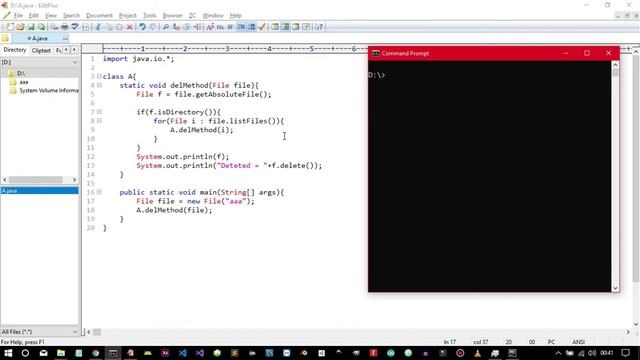Open the notification center icon in the tray
Image resolution: width=640 pixels, height=360 pixels.
[x=626, y=353]
